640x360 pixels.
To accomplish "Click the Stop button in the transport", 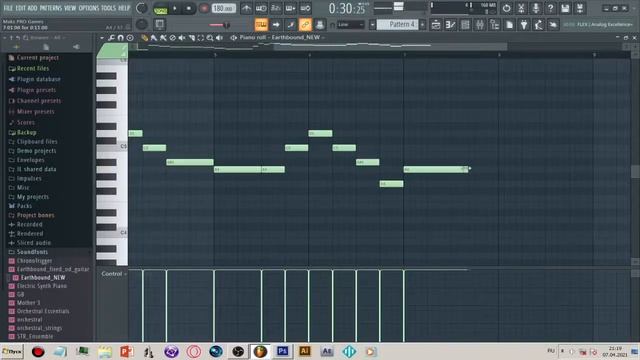I will click(189, 8).
